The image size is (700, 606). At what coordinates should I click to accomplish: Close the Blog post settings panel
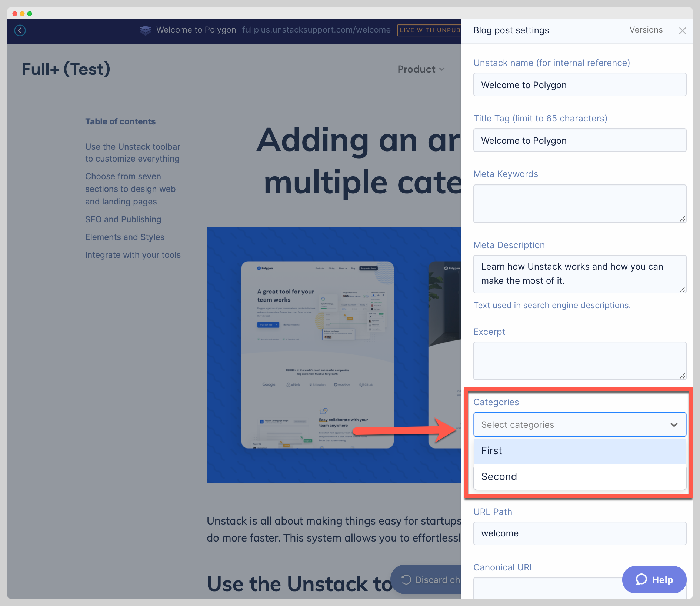pyautogui.click(x=682, y=31)
